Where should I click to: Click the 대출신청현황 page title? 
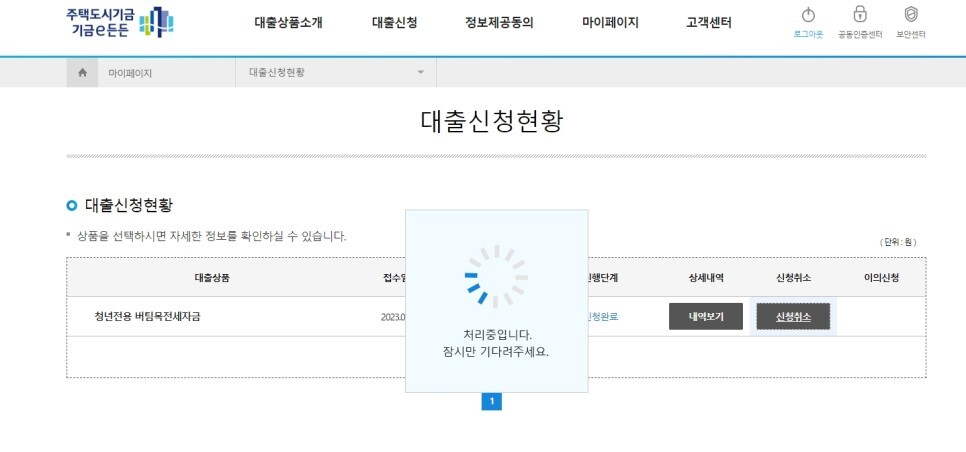(x=492, y=121)
